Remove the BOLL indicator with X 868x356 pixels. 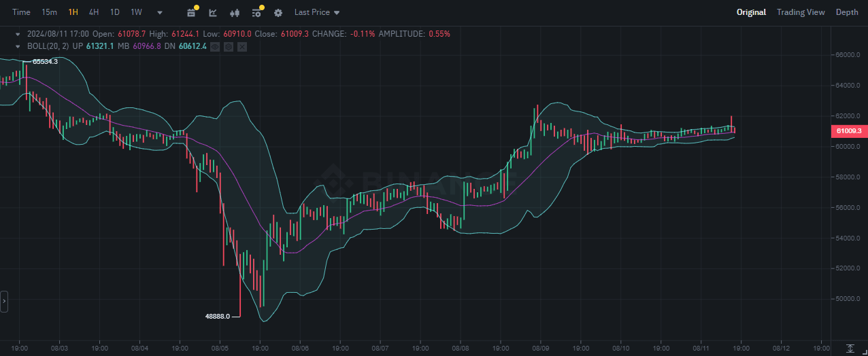[242, 46]
